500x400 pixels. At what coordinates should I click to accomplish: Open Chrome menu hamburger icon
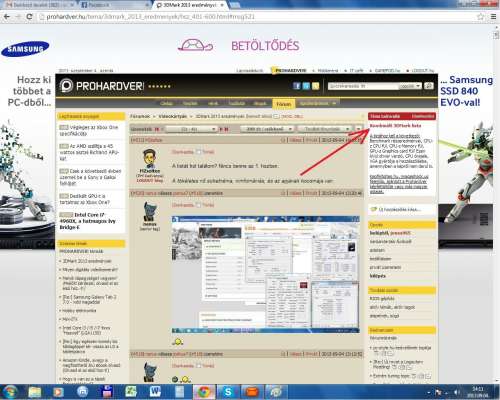click(494, 16)
